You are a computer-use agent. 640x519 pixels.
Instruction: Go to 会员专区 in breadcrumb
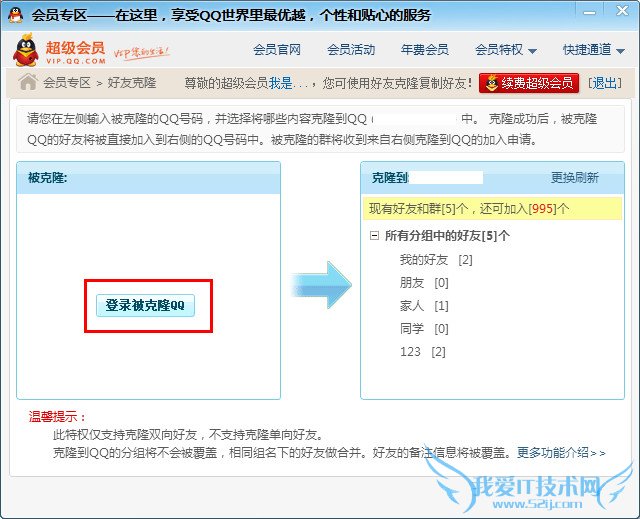click(67, 83)
